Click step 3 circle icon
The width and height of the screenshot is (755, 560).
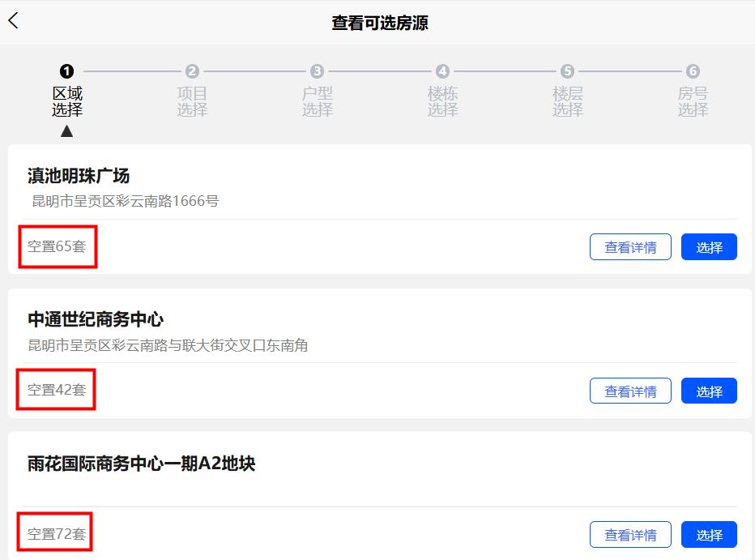(318, 71)
